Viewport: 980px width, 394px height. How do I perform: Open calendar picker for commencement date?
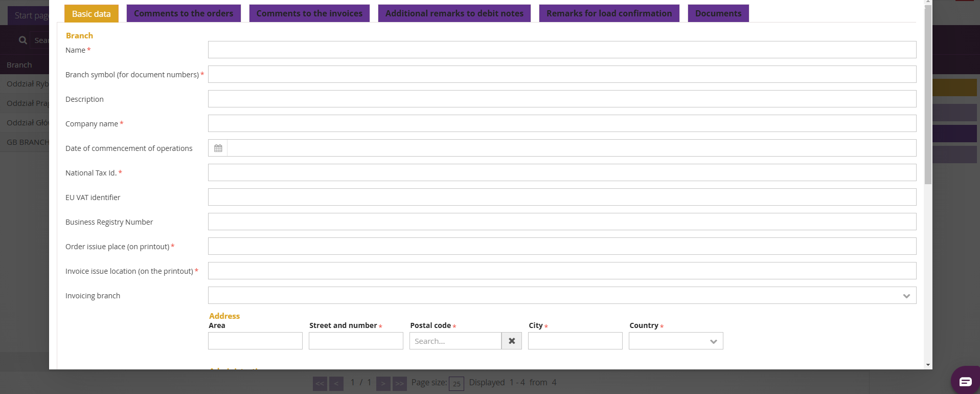click(x=218, y=148)
